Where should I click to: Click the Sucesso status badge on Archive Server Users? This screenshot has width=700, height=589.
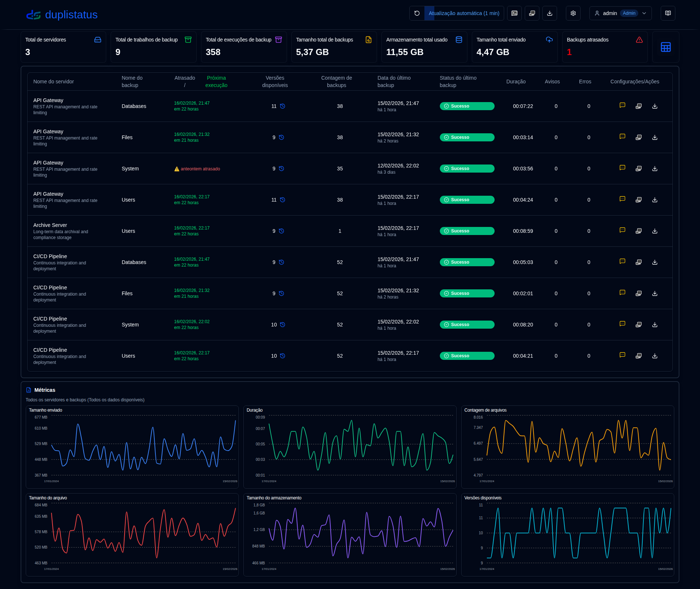point(467,231)
